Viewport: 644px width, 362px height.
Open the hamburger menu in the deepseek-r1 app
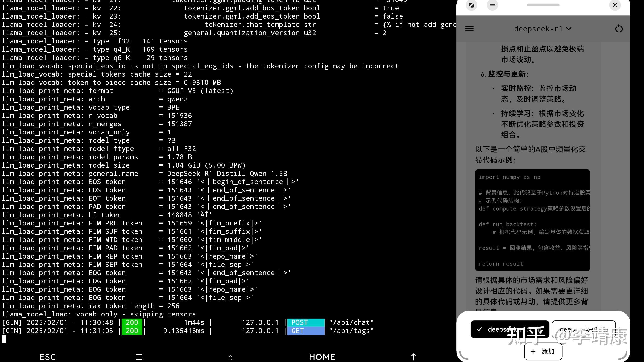(x=469, y=29)
